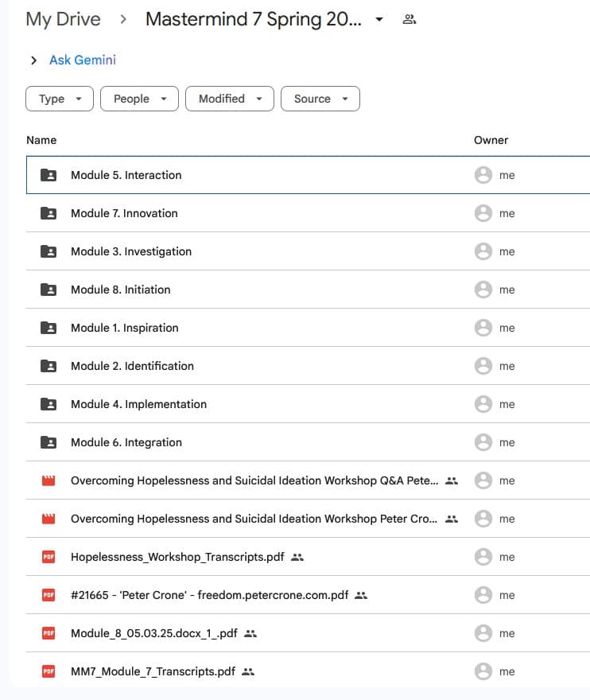590x700 pixels.
Task: Expand the Ask Gemini chevron
Action: 33,60
